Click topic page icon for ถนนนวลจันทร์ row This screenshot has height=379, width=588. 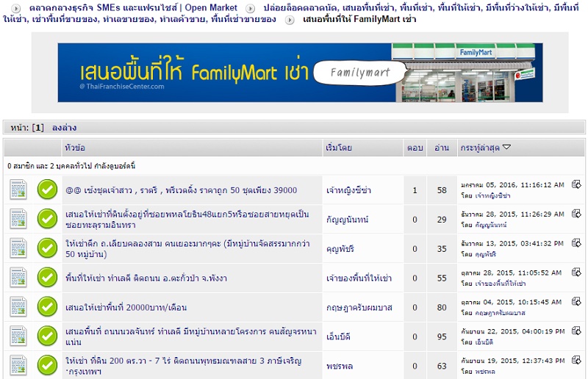tap(18, 336)
